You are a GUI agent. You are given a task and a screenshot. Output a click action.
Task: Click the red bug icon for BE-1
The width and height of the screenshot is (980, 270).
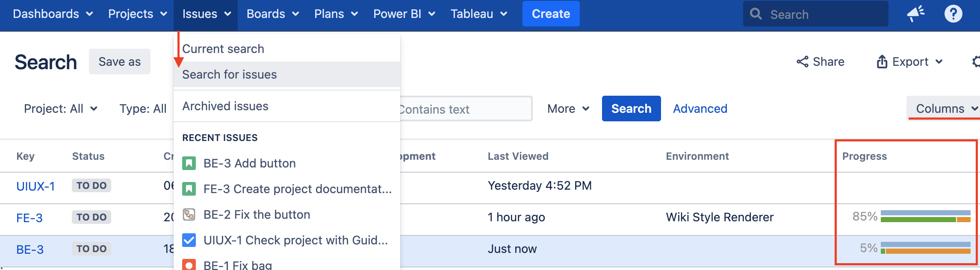[x=189, y=264]
